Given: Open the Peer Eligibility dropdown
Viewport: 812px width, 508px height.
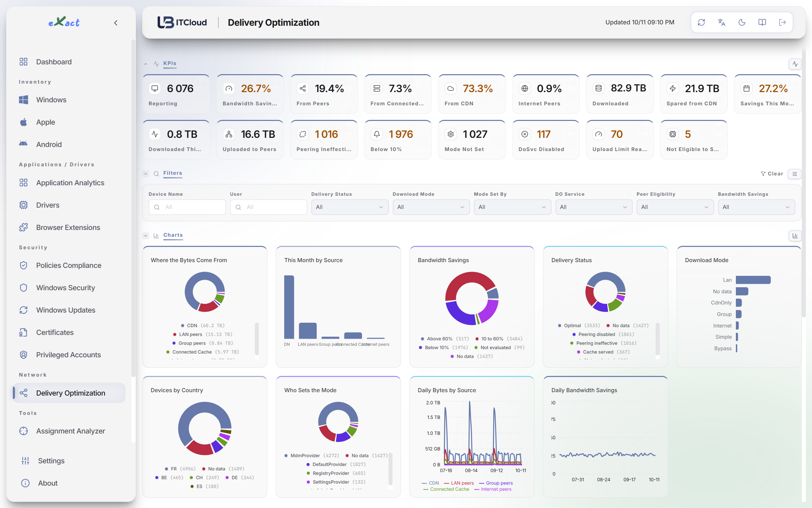Looking at the screenshot, I should (x=675, y=207).
